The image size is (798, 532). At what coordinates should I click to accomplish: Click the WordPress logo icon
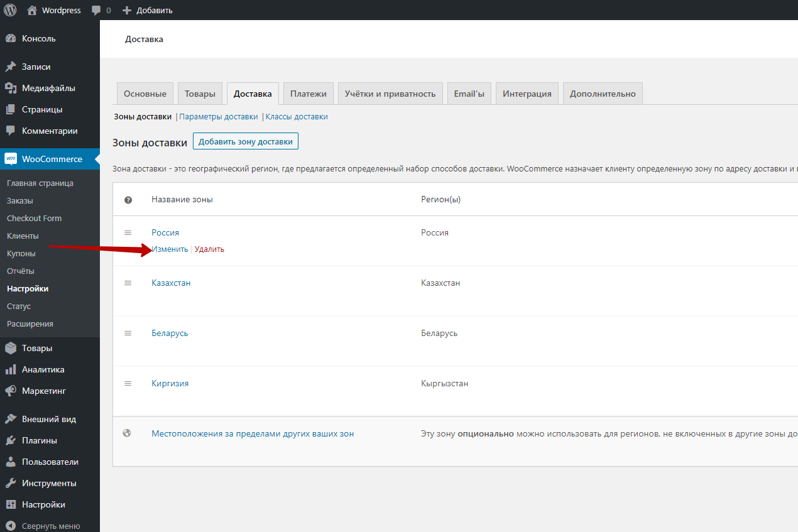[10, 10]
